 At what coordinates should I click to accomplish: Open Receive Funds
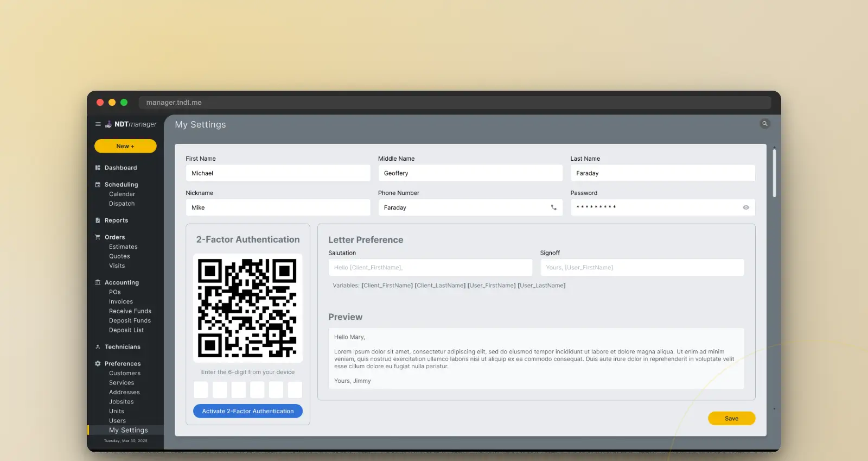tap(130, 311)
